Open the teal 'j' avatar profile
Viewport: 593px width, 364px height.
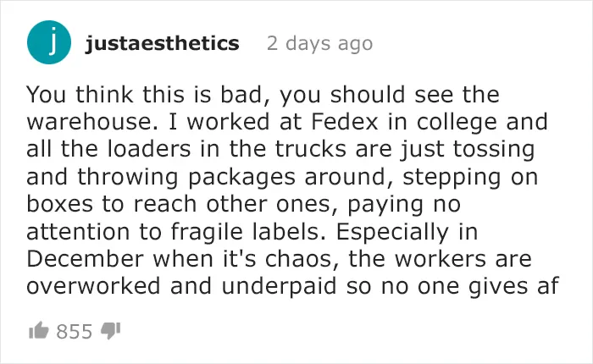[x=49, y=42]
